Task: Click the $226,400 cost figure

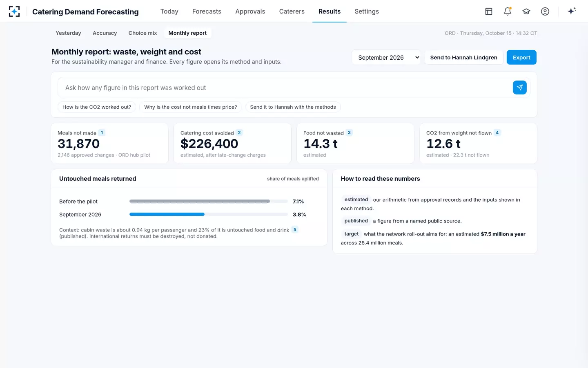Action: click(x=209, y=144)
